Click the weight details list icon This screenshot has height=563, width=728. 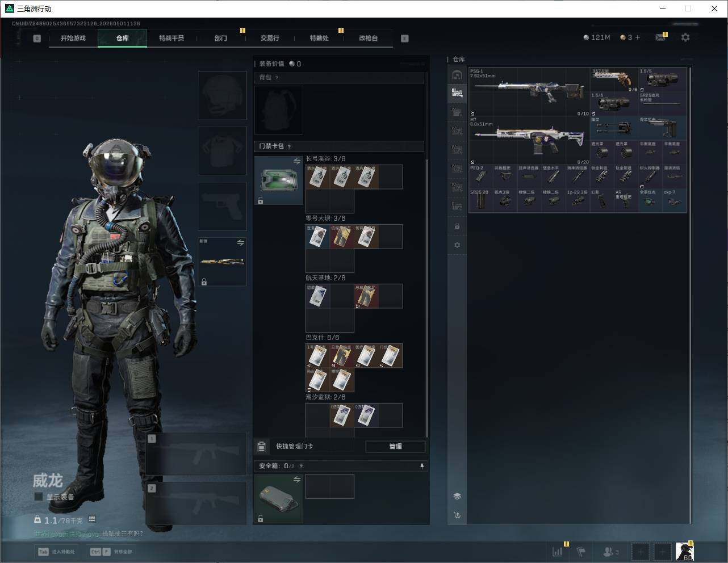[92, 519]
